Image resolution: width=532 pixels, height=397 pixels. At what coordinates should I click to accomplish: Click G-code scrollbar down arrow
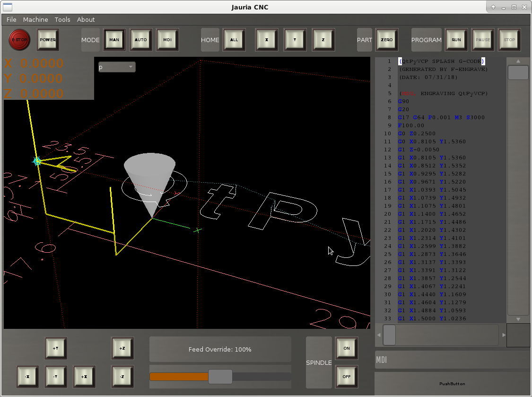(518, 319)
